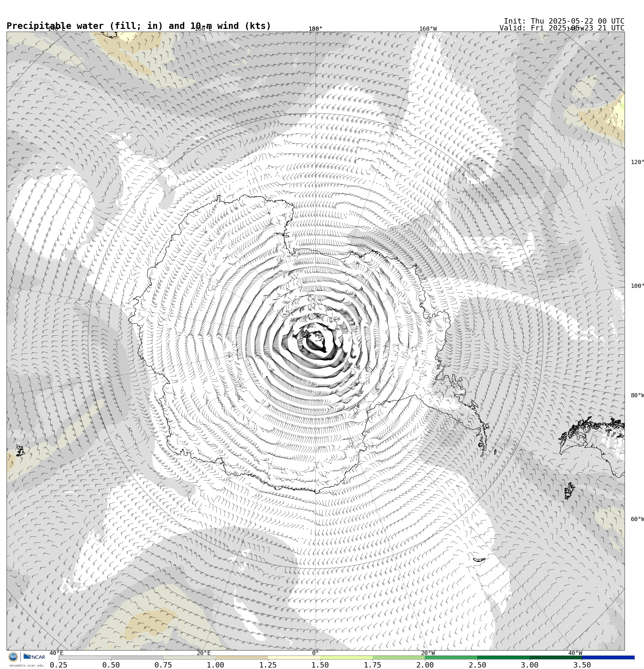Click the 2.50 colorbar tick label

[x=477, y=665]
